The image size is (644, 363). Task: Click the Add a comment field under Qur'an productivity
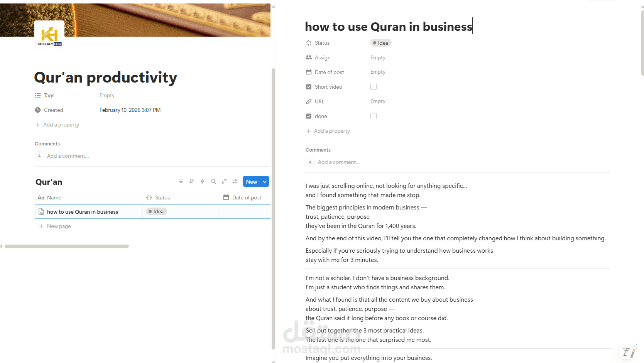pyautogui.click(x=68, y=156)
